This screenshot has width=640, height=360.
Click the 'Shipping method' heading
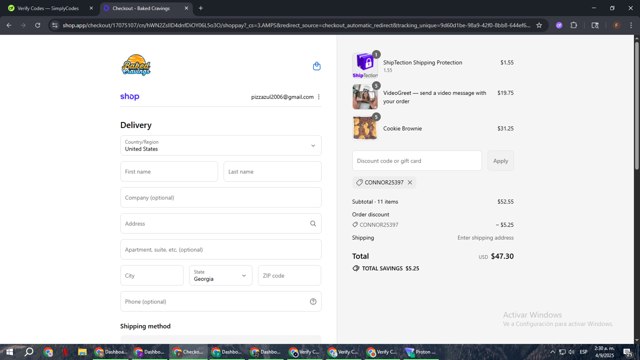click(x=145, y=326)
